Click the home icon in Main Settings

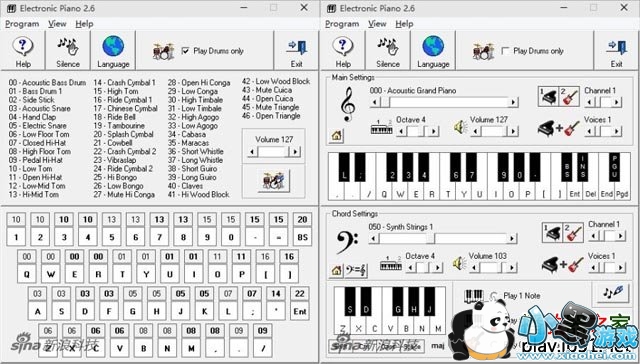(336, 135)
